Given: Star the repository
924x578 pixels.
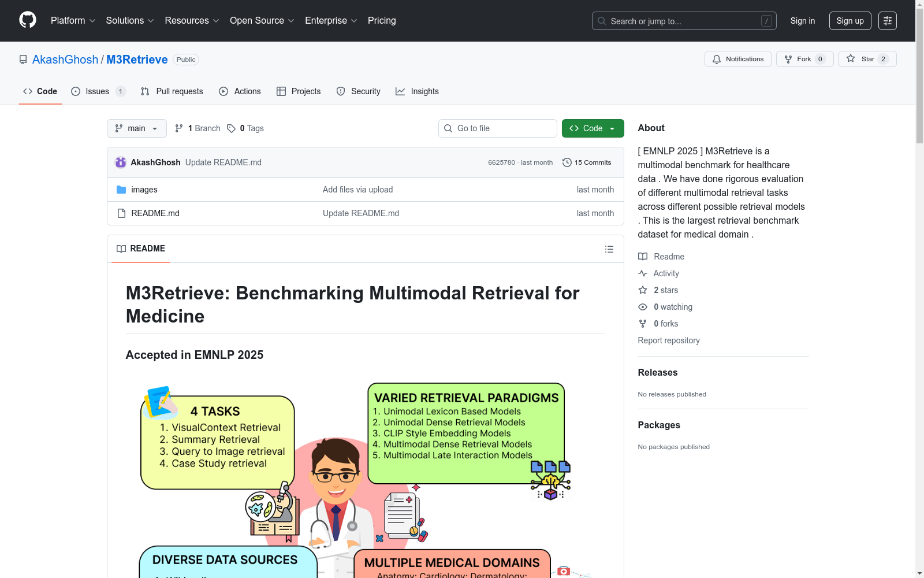Looking at the screenshot, I should [x=867, y=59].
